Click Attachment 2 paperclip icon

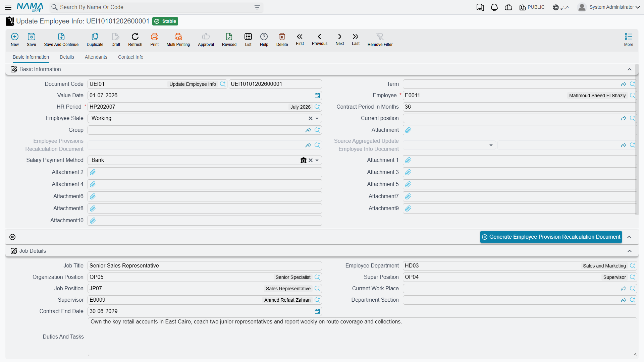(93, 172)
